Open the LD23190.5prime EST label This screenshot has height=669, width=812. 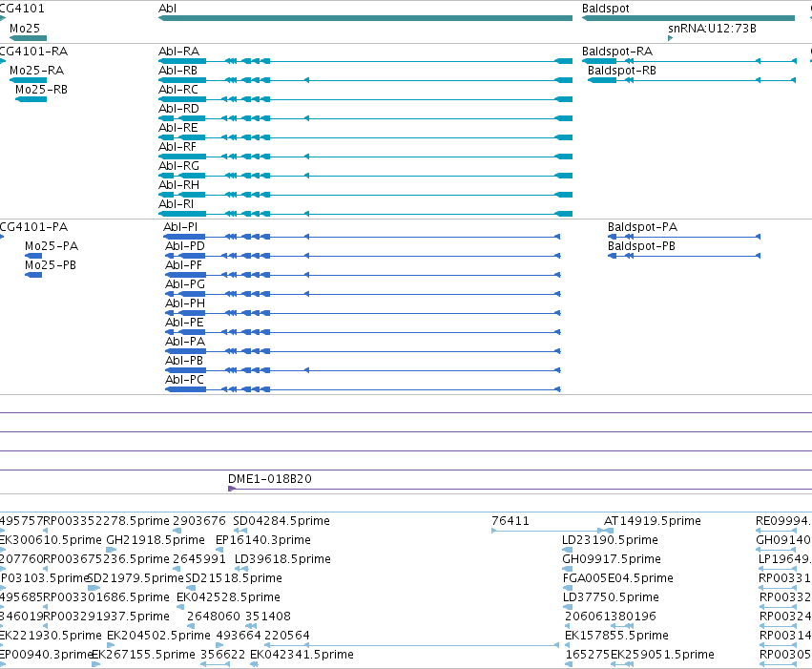tap(610, 540)
